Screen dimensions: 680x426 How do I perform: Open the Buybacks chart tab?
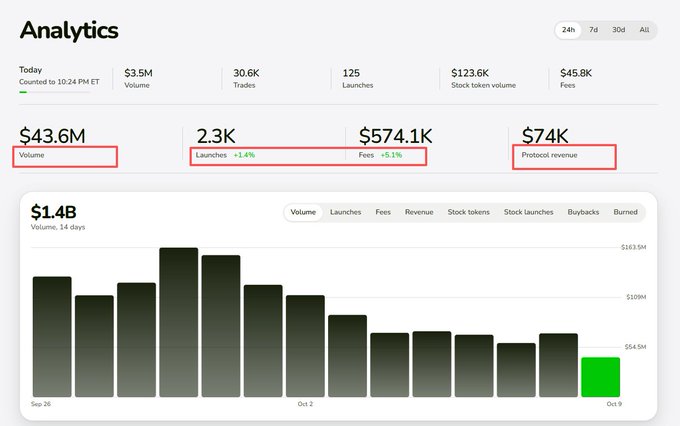(x=583, y=212)
